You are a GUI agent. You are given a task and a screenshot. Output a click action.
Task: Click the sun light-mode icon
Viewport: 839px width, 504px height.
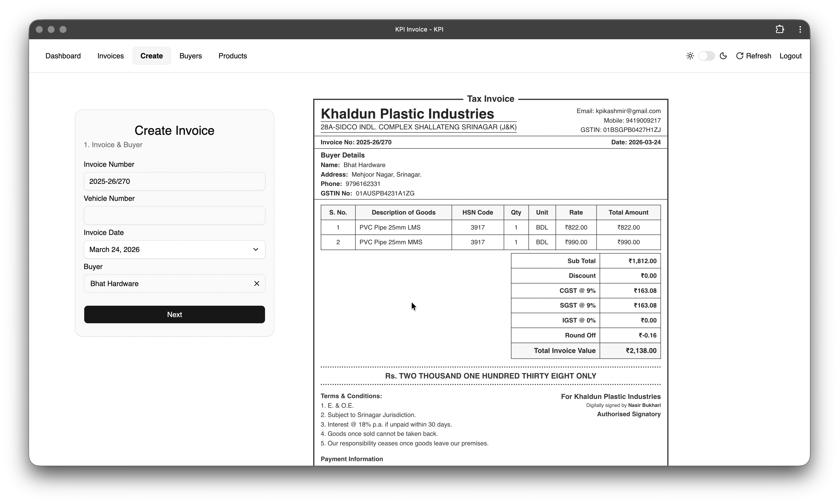[690, 56]
